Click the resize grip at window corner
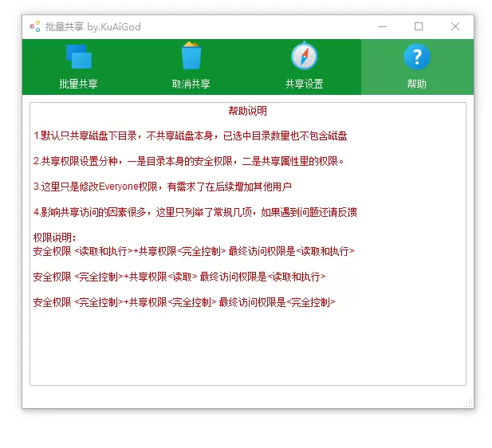The height and width of the screenshot is (448, 492). click(468, 403)
